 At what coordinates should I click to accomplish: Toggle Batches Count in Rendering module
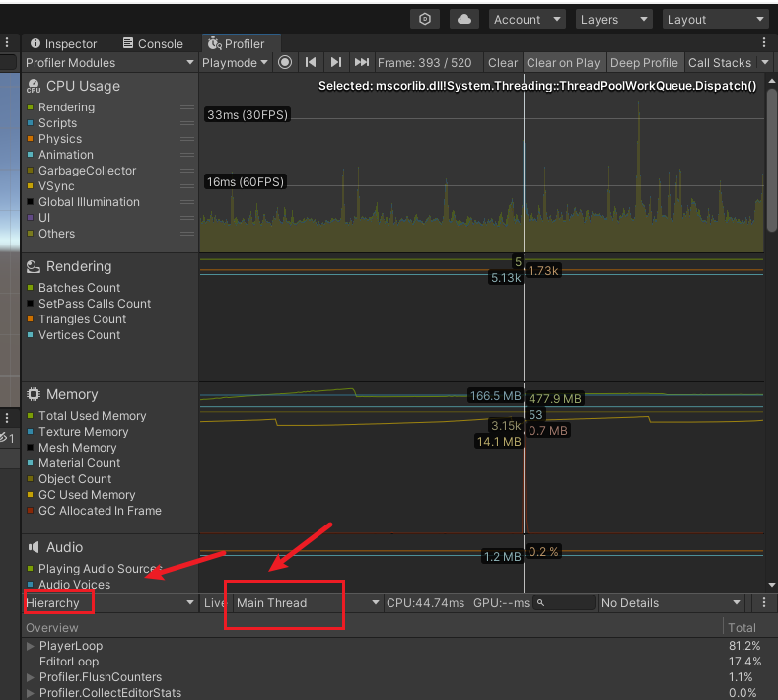(x=31, y=288)
